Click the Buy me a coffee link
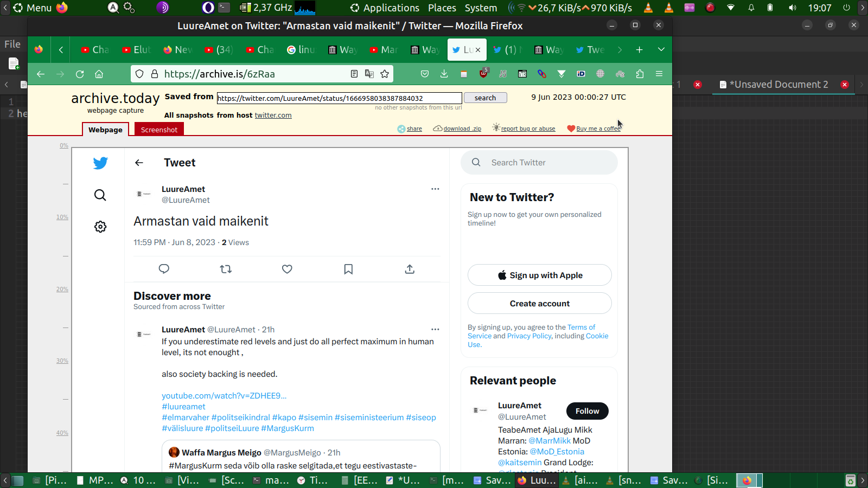The image size is (868, 488). coord(598,129)
